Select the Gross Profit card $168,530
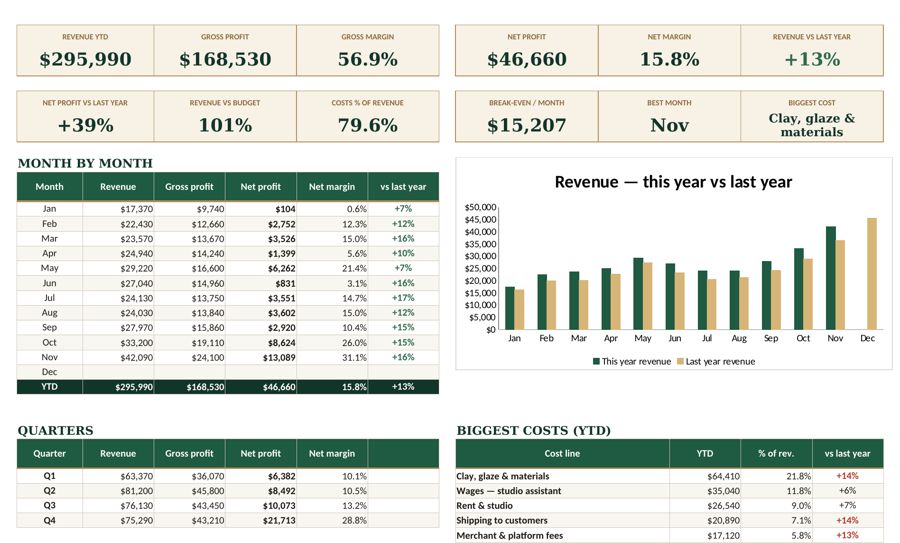This screenshot has height=543, width=900. [225, 59]
